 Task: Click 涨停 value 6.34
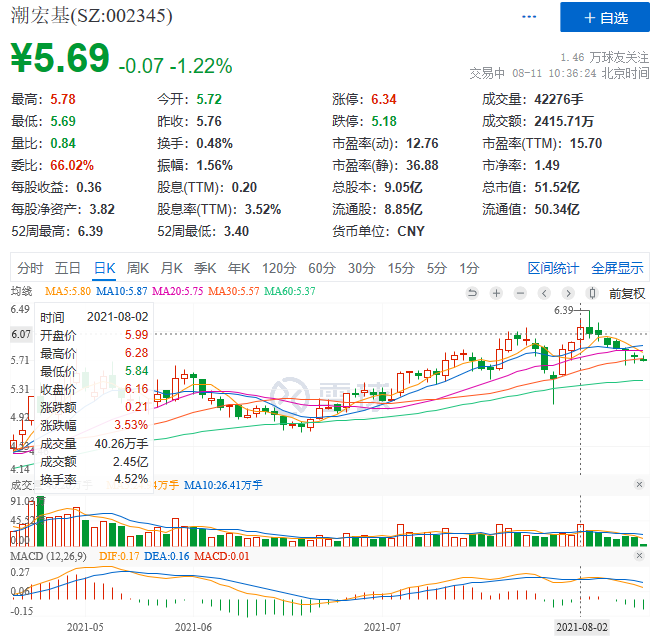384,99
